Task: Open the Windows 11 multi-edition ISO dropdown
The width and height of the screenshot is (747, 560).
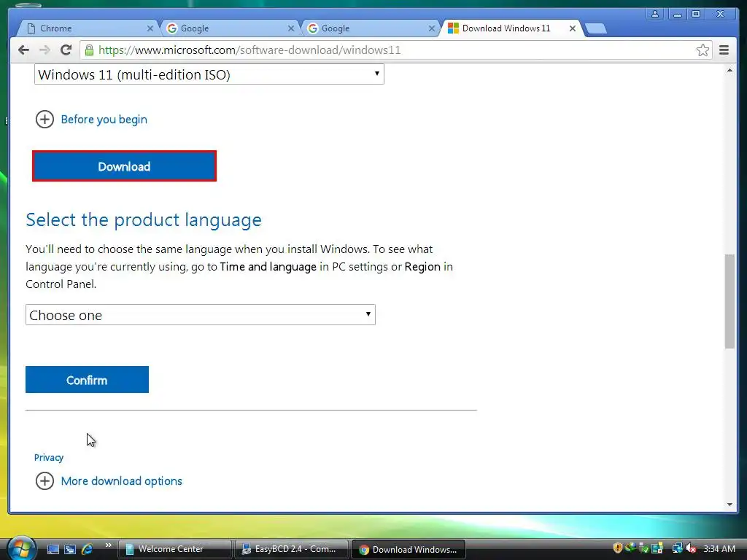Action: (x=209, y=74)
